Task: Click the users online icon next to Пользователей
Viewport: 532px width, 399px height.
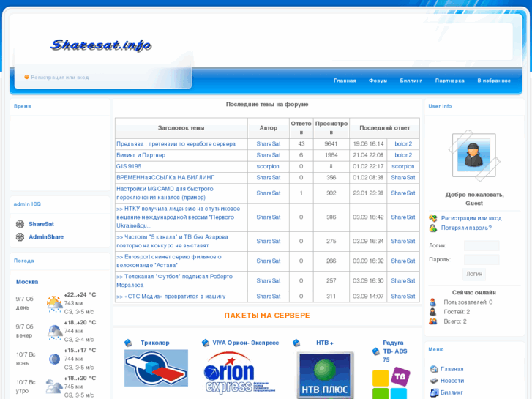Action: [433, 302]
